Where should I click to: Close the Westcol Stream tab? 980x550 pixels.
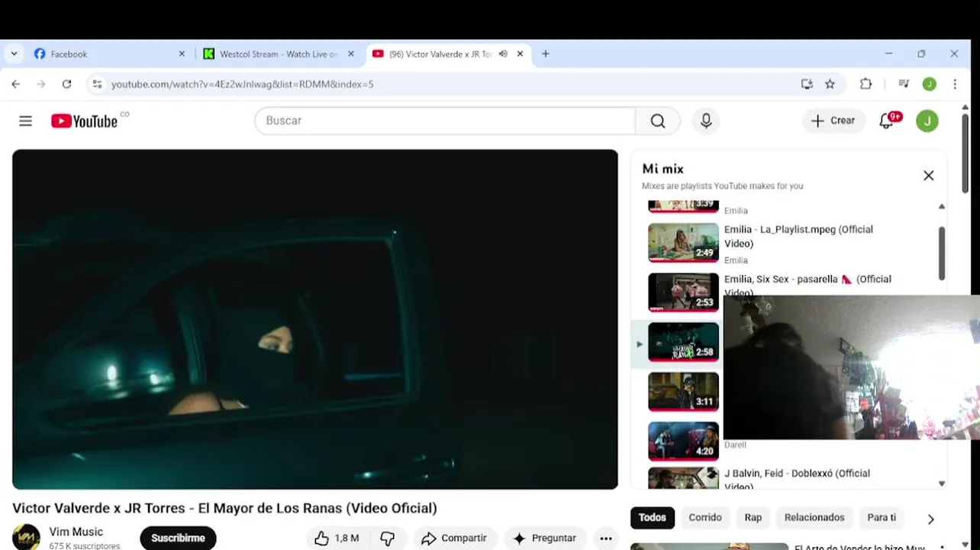coord(351,54)
